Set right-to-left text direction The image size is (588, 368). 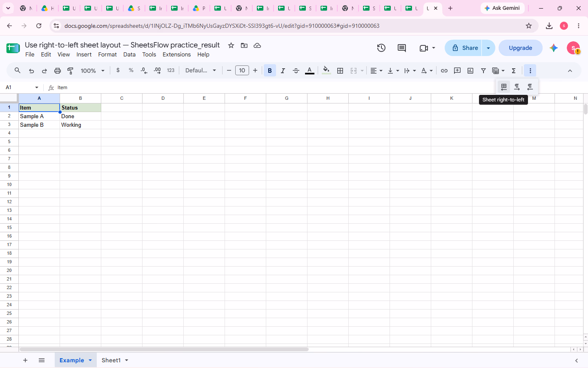coord(530,87)
